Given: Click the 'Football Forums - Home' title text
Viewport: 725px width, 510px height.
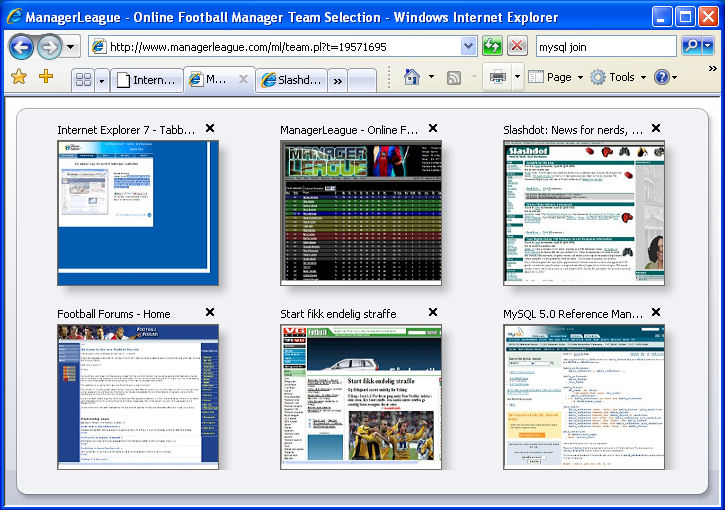Looking at the screenshot, I should tap(114, 314).
